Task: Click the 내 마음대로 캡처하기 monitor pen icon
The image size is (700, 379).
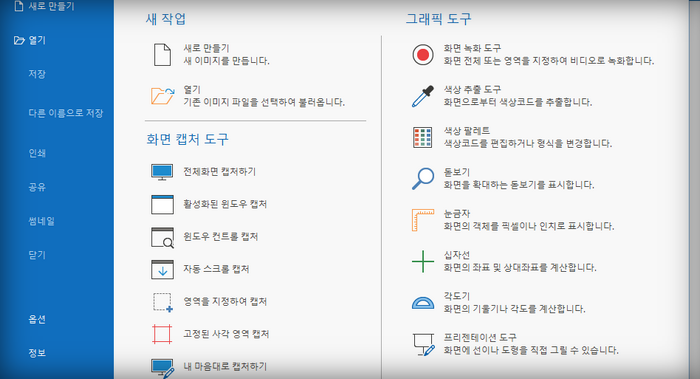Action: [162, 368]
